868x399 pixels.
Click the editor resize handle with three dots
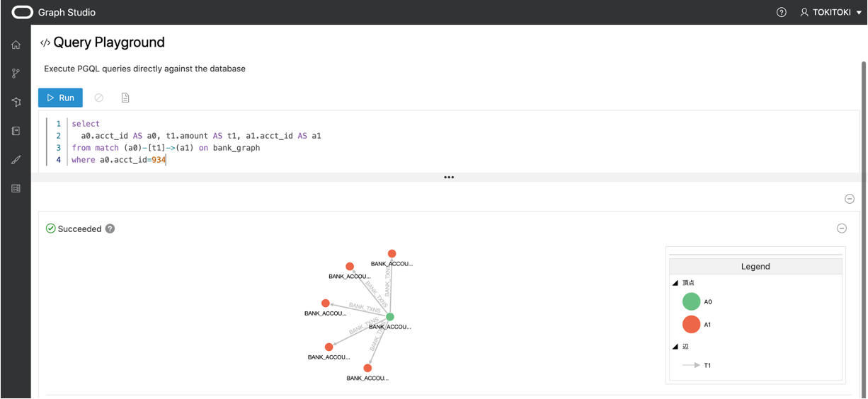point(449,178)
